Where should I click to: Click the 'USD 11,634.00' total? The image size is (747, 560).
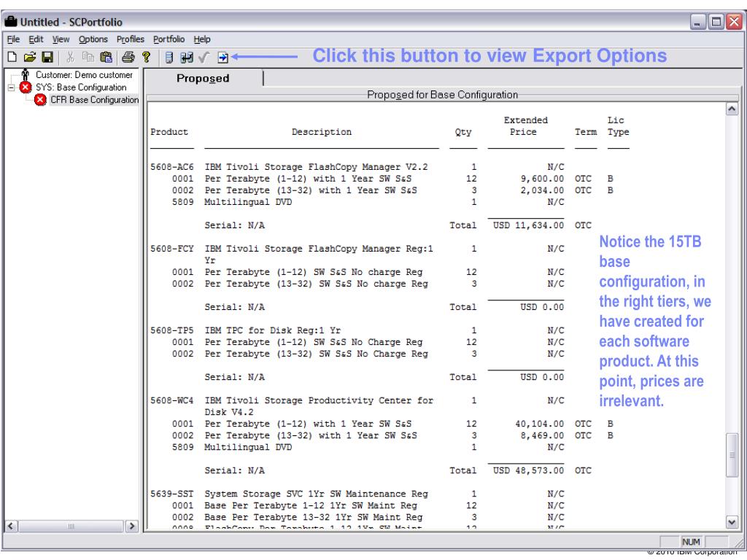tap(528, 225)
